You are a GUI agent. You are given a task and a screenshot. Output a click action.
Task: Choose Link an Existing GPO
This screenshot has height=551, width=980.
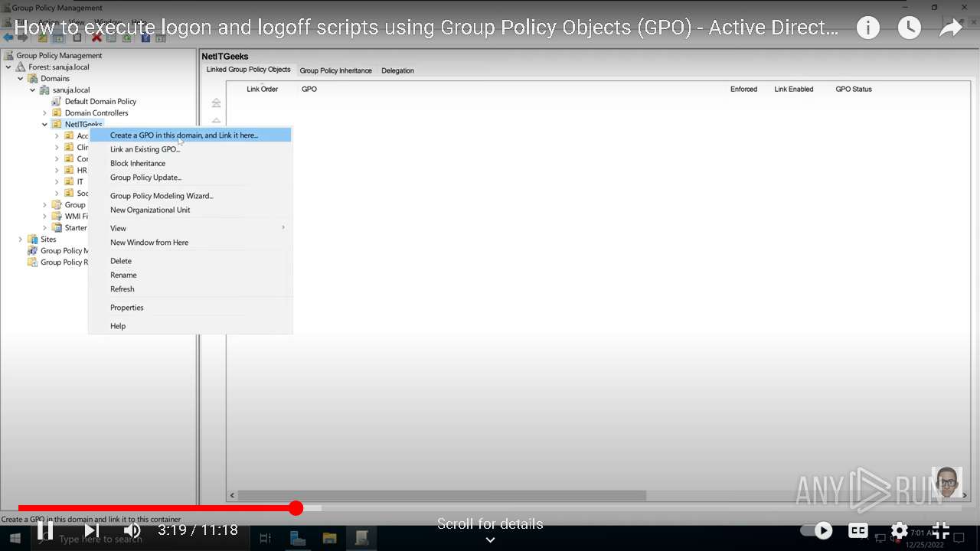tap(191, 149)
